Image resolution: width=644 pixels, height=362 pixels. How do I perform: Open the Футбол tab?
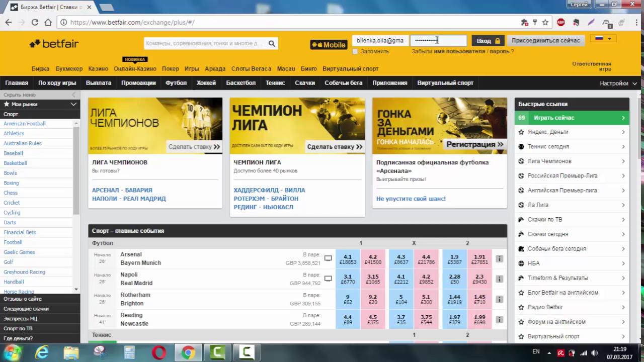176,83
